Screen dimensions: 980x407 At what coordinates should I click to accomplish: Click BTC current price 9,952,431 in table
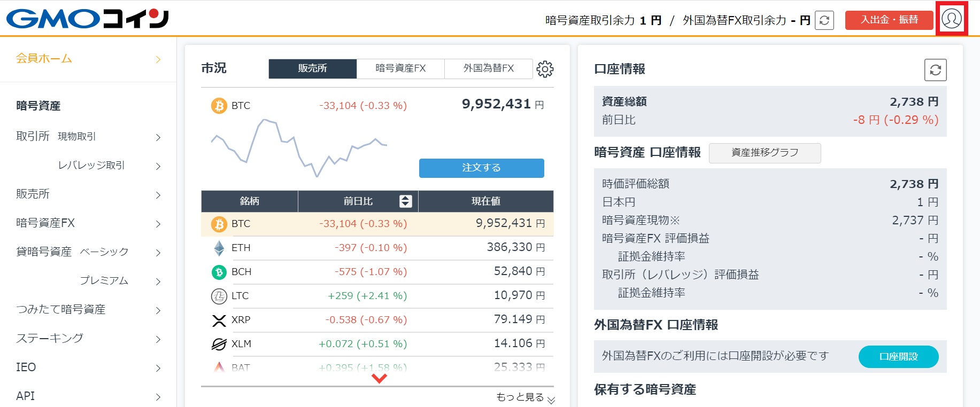click(x=510, y=223)
